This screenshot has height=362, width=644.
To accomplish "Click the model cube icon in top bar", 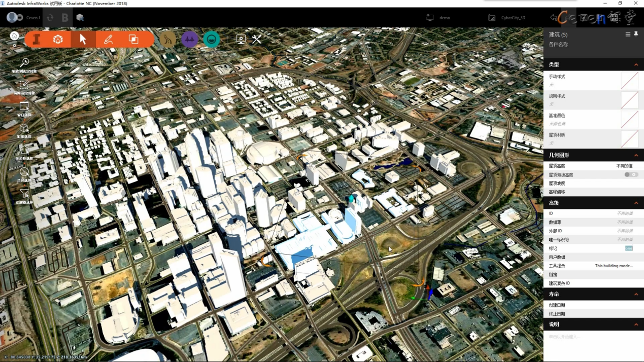I will coord(80,18).
